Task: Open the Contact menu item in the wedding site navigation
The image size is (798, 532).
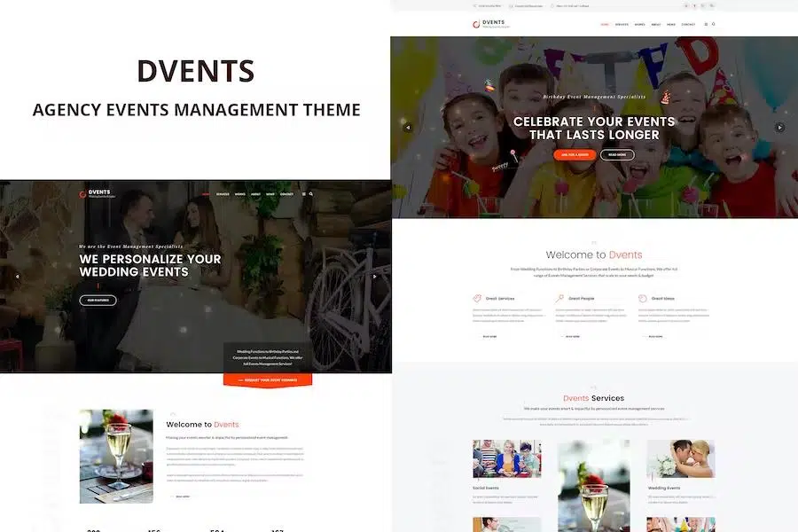Action: coord(286,193)
